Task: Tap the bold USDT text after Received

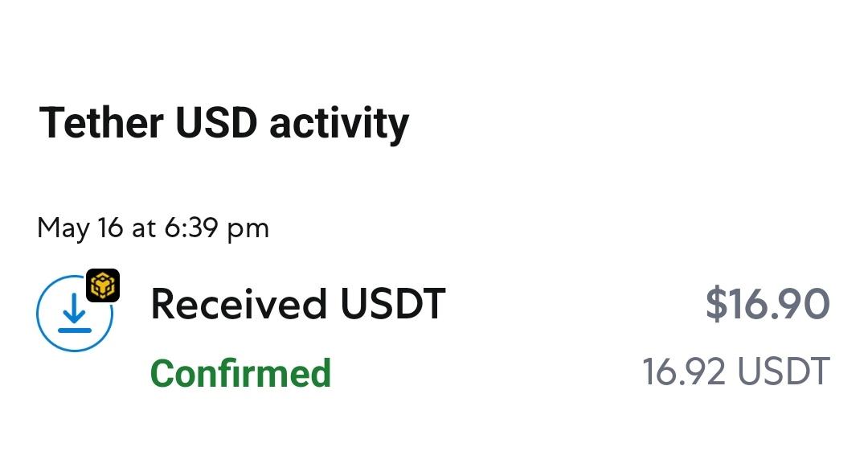Action: point(393,304)
